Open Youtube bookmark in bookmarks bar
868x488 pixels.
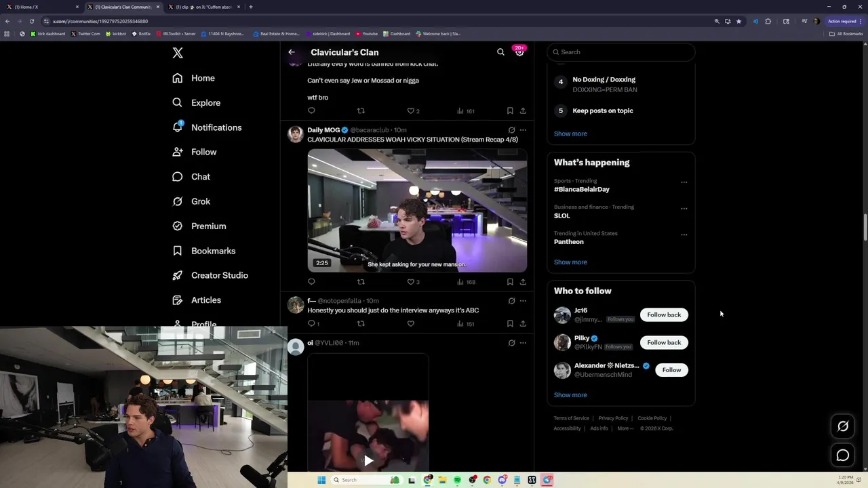pyautogui.click(x=367, y=34)
